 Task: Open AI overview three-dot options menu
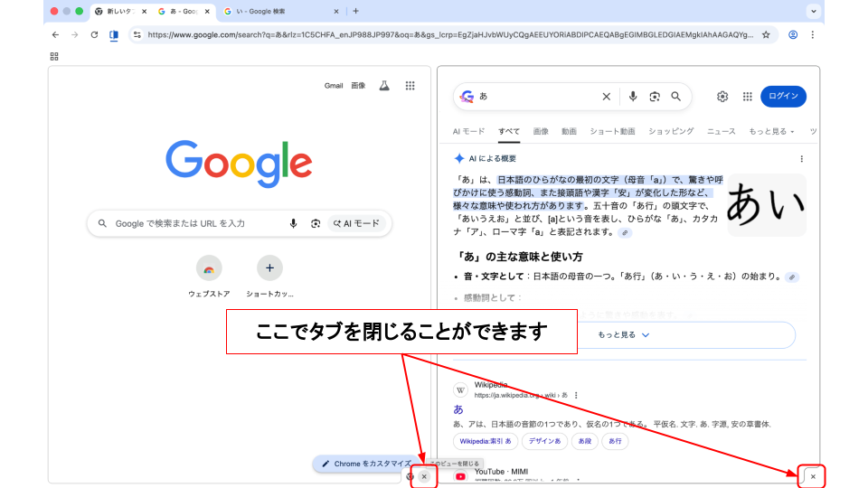coord(801,159)
